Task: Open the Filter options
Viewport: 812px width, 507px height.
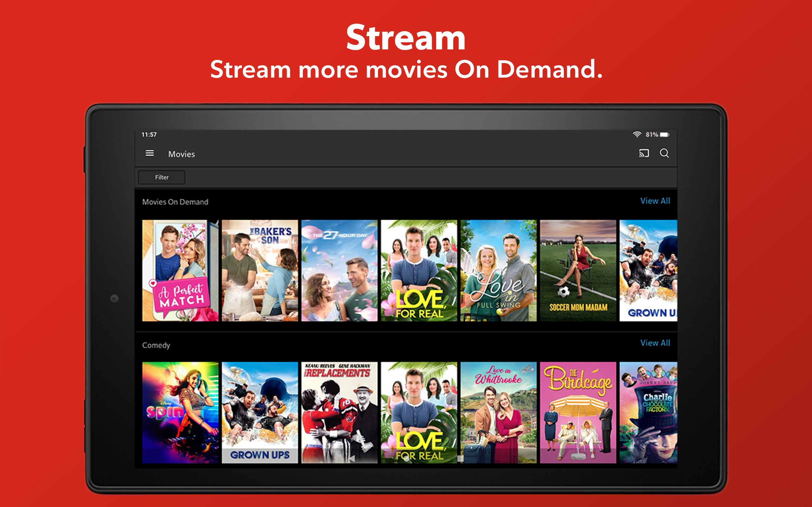Action: pos(161,177)
